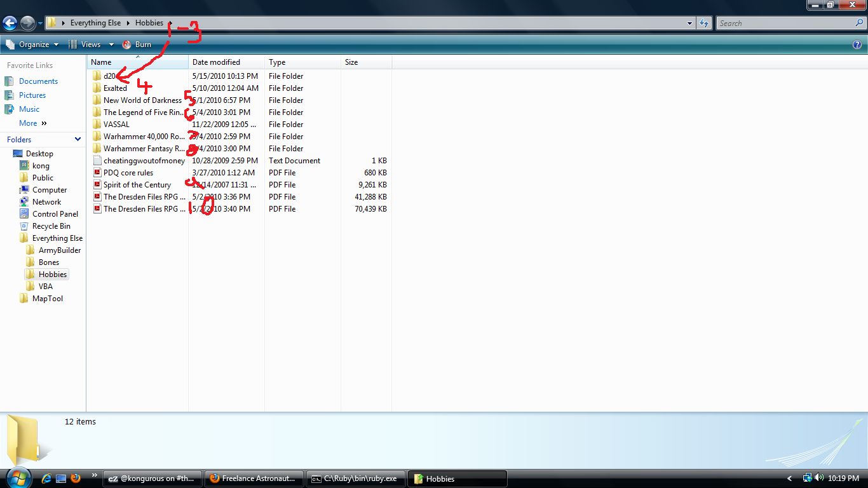Select the d20 folder icon in file list
Image resolution: width=868 pixels, height=488 pixels.
(97, 76)
